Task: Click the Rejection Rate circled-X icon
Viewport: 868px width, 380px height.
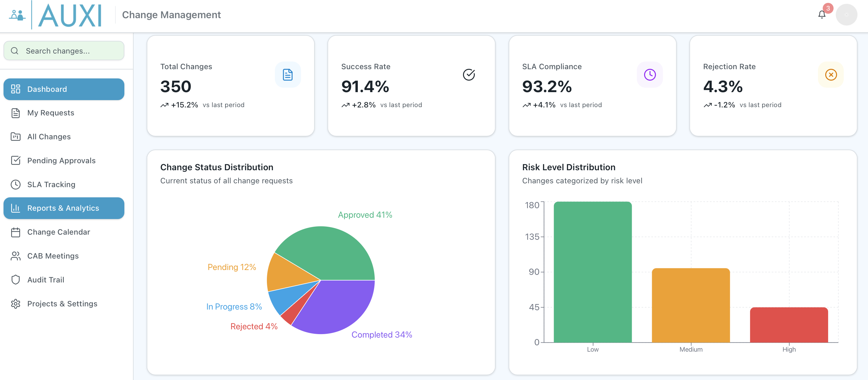Action: point(831,75)
